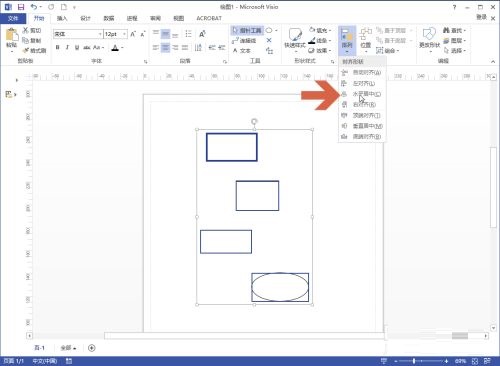Click the Connection Point X tool icon
The image size is (500, 366).
point(269,40)
